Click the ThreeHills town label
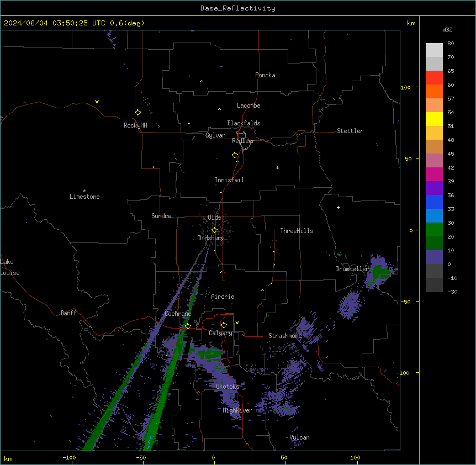476x465 pixels. [x=297, y=231]
